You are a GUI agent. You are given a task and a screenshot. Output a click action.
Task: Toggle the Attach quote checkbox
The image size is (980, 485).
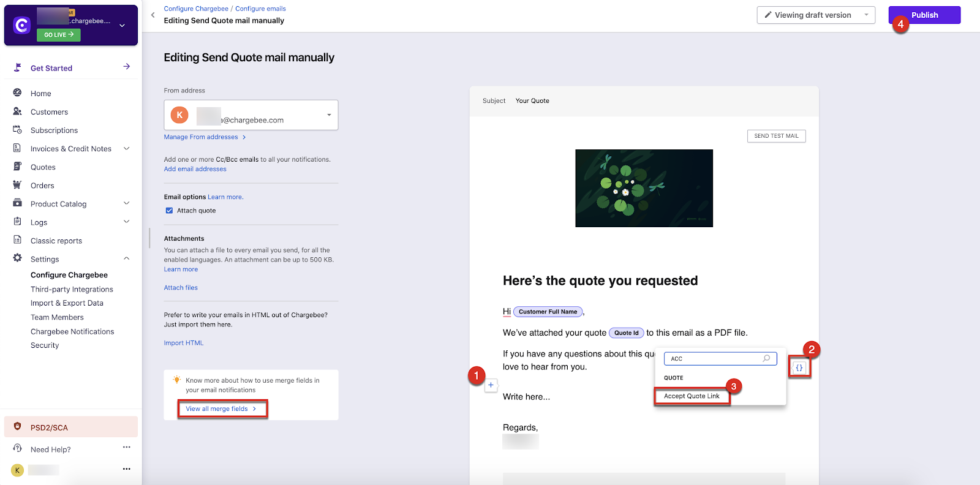pos(169,211)
